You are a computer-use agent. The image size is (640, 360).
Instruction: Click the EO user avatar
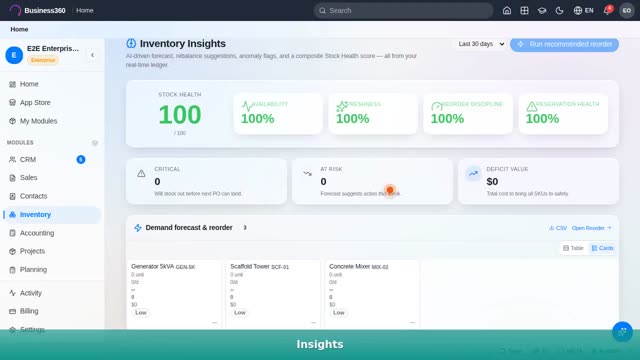627,11
